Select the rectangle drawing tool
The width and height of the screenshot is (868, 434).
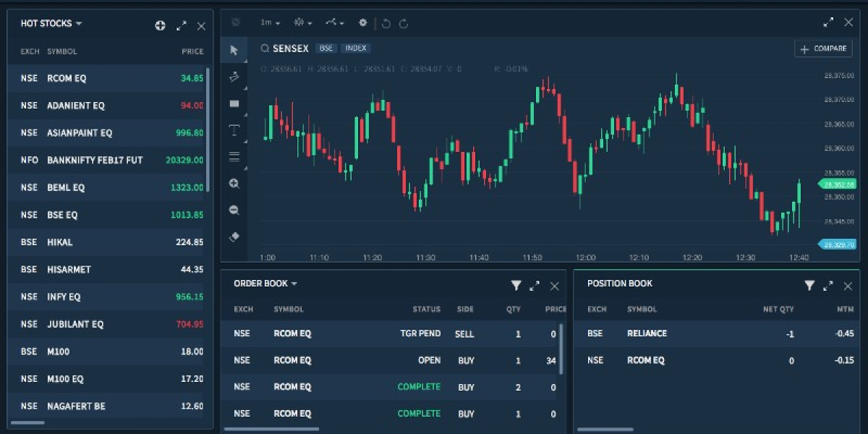pyautogui.click(x=234, y=103)
